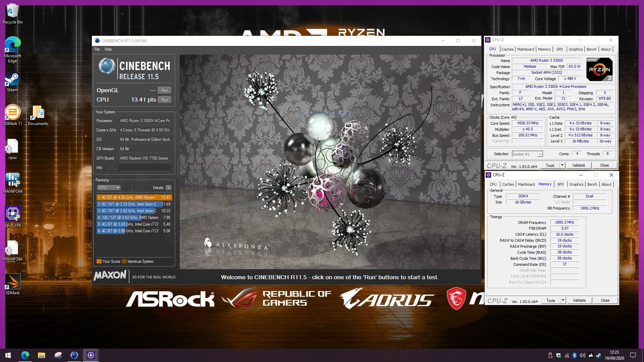Click the Steam icon in system tray
Viewport: 644px width, 362px height.
[x=598, y=355]
